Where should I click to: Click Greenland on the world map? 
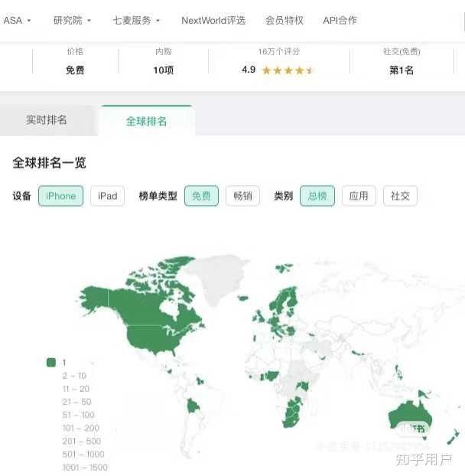tap(220, 278)
